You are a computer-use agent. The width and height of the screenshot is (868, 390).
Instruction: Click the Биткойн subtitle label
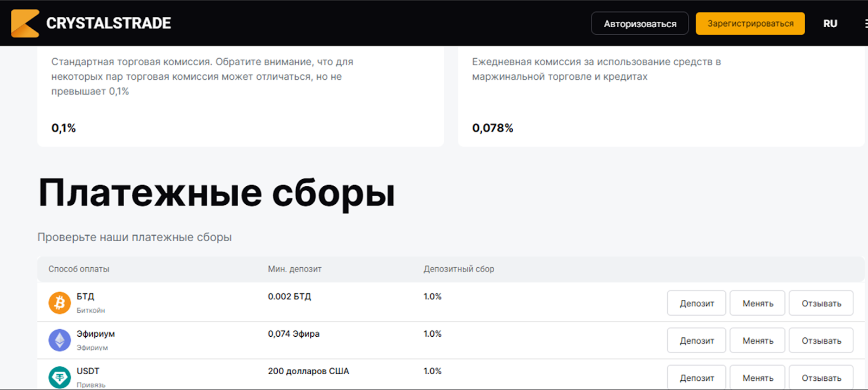[91, 311]
